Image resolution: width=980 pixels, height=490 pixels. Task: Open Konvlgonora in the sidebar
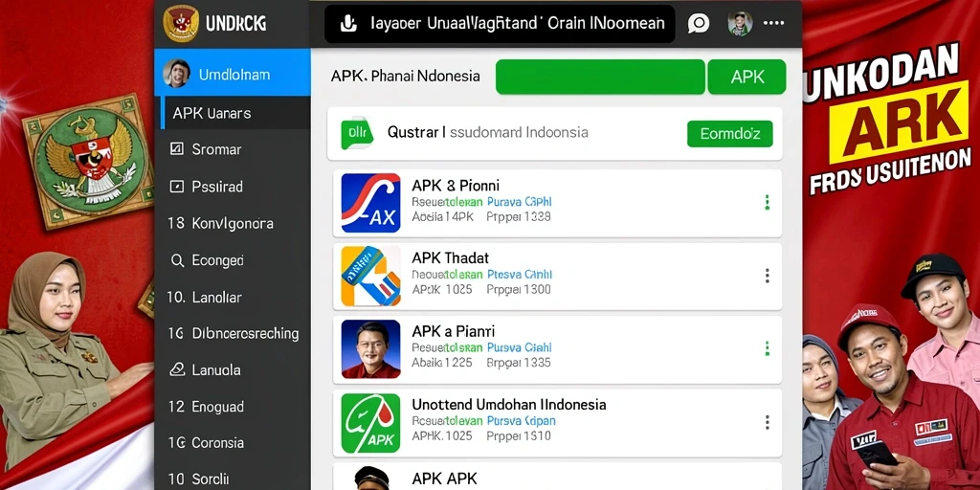pyautogui.click(x=233, y=223)
